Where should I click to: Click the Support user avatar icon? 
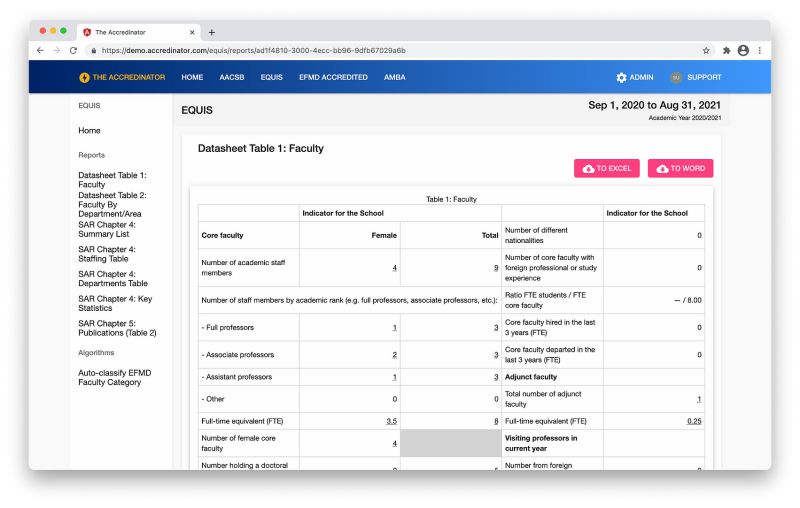(x=676, y=78)
